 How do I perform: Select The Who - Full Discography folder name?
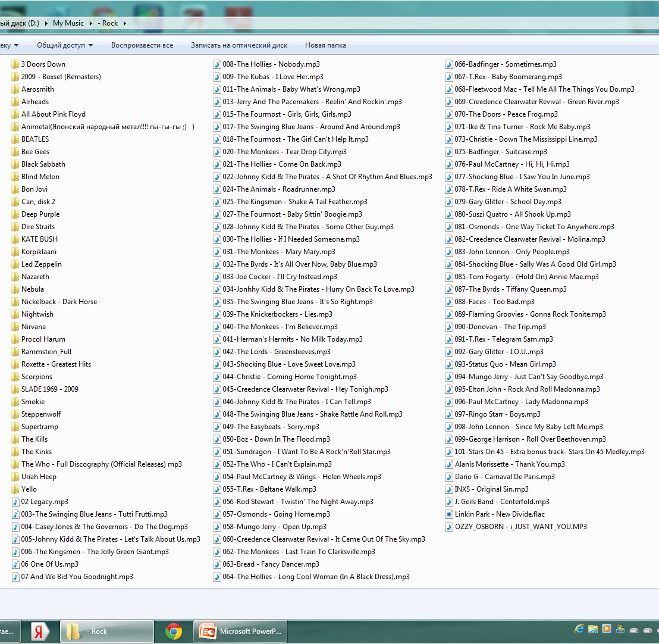102,464
